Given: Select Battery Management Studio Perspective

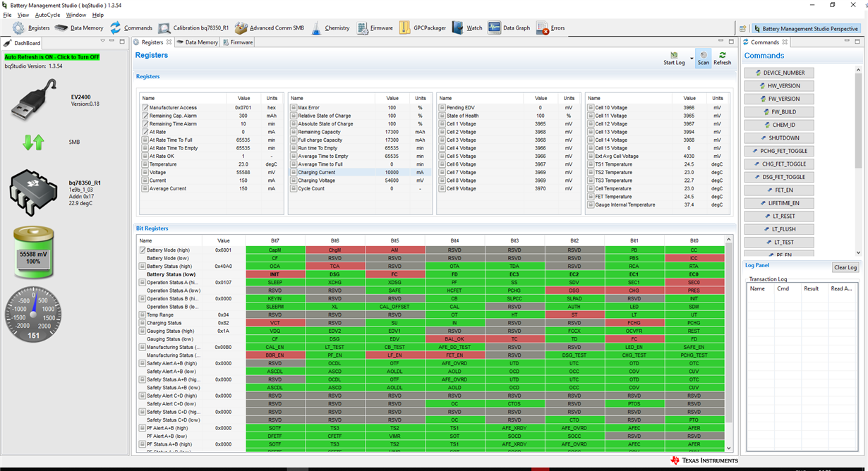Looking at the screenshot, I should pos(805,29).
